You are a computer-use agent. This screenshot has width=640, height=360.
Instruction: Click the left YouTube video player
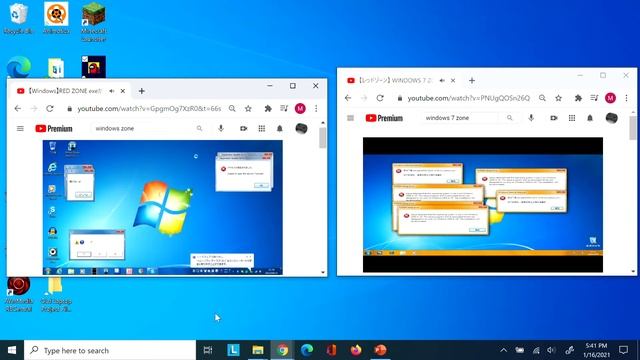[x=162, y=207]
